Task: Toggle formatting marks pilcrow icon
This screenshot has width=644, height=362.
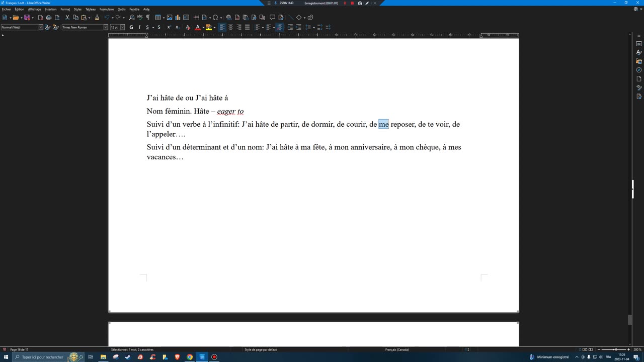Action: (148, 18)
